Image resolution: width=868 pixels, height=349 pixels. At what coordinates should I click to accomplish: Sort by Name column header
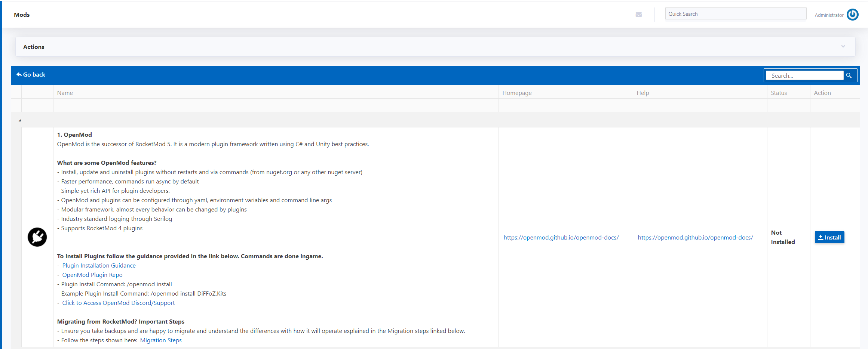65,93
